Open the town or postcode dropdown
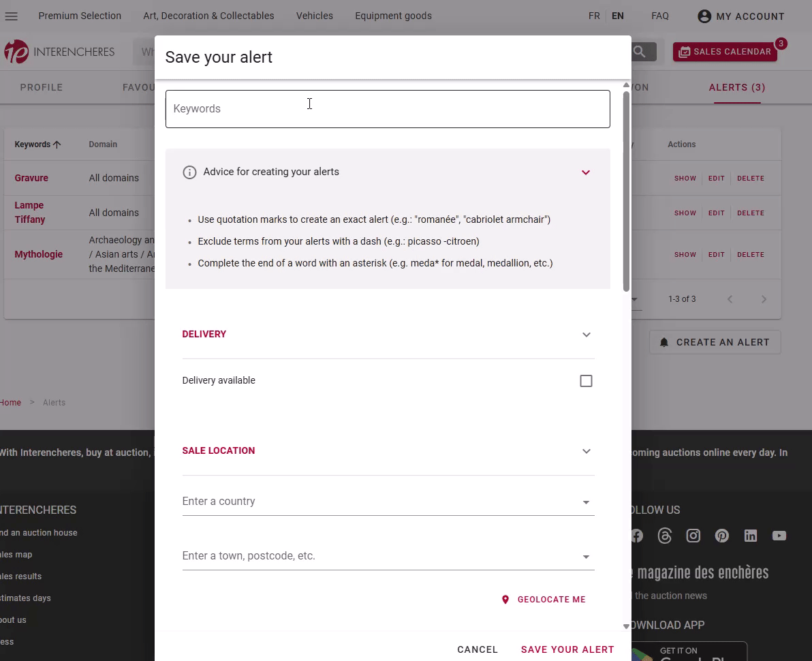 [388, 556]
